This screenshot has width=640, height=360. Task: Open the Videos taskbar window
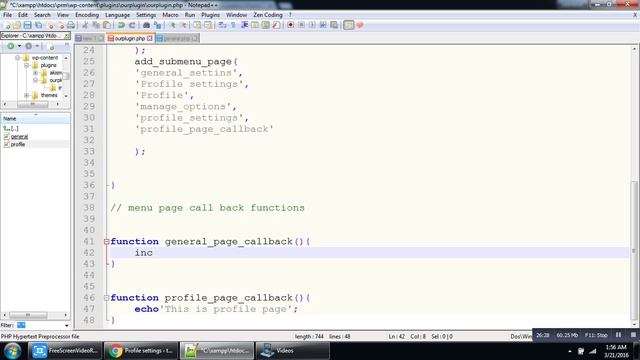point(292,351)
